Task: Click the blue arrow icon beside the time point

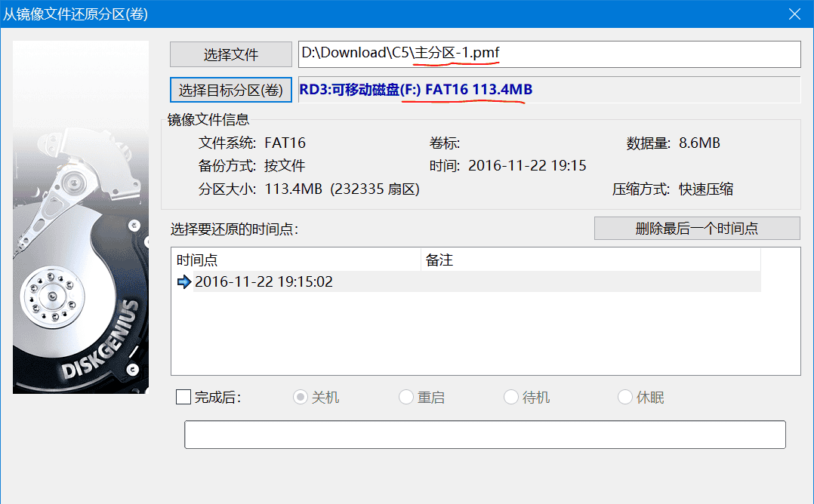Action: (184, 282)
